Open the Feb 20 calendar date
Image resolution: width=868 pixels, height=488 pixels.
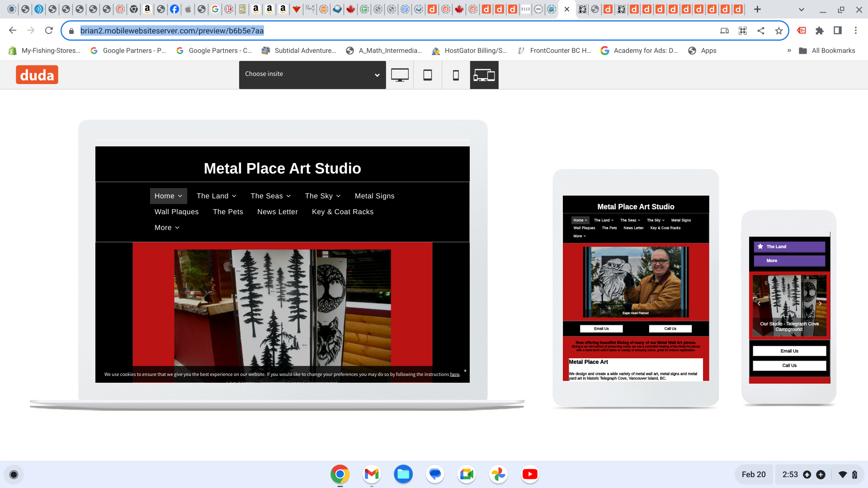tap(754, 474)
